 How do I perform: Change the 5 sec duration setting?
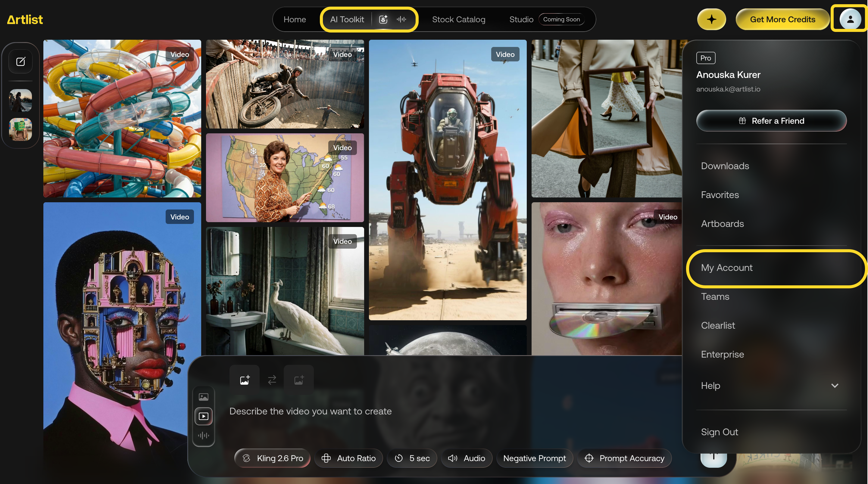(412, 458)
